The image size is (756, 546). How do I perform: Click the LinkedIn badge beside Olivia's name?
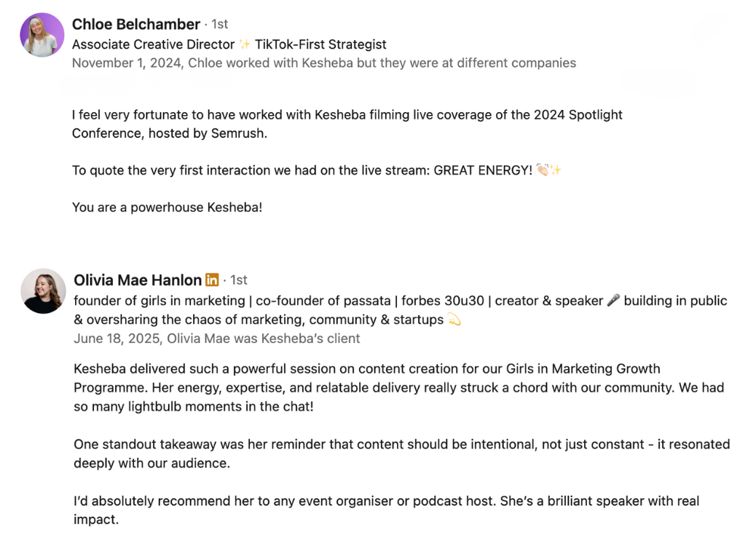pos(212,280)
